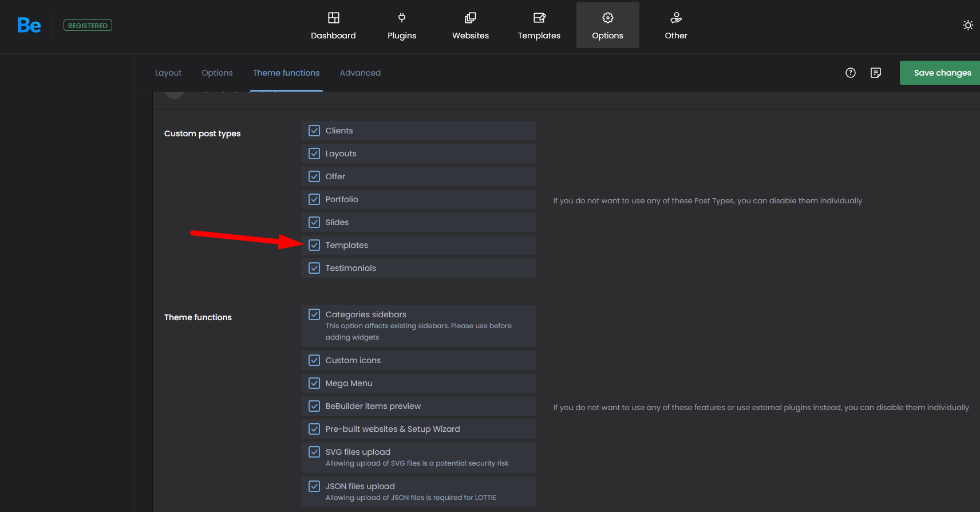
Task: Disable SVG files upload
Action: (x=314, y=452)
